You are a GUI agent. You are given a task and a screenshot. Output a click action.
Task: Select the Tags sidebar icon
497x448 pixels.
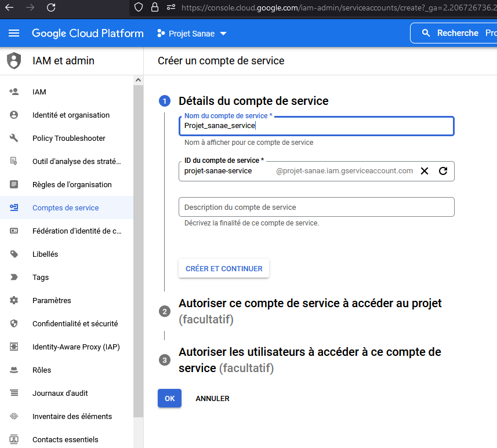point(13,277)
